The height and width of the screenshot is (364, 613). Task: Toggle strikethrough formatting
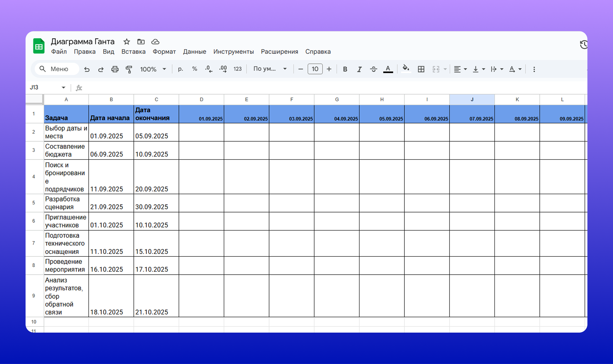click(x=373, y=69)
